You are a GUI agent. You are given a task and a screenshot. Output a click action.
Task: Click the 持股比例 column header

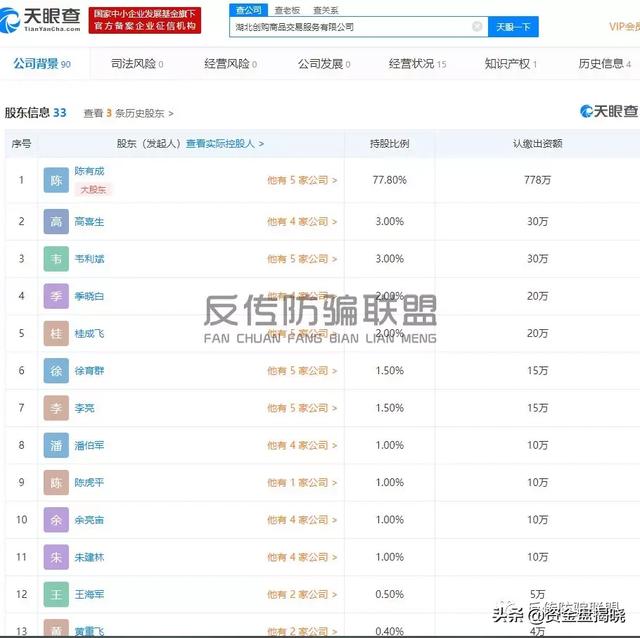point(389,144)
